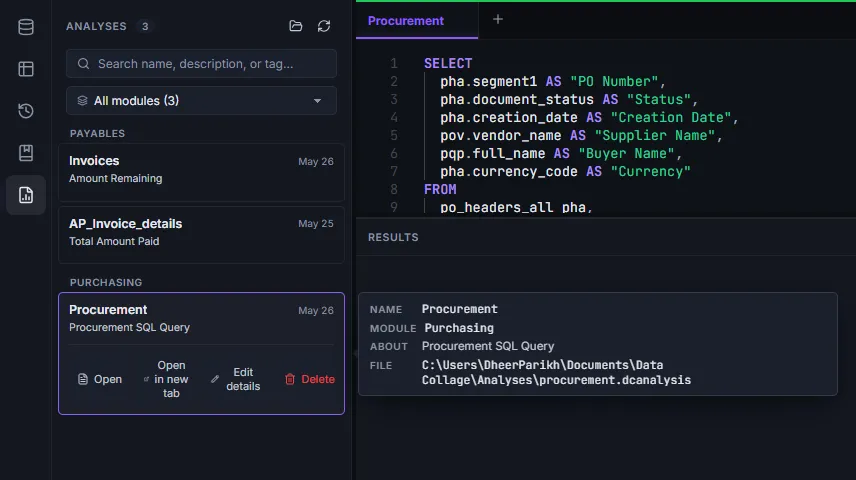Refresh the analyses list
Viewport: 856px width, 480px height.
pyautogui.click(x=324, y=26)
